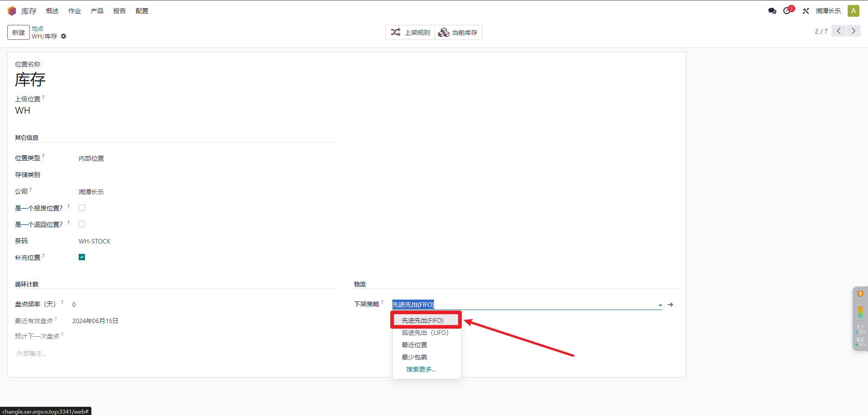Open user avatar menu A

(x=853, y=11)
